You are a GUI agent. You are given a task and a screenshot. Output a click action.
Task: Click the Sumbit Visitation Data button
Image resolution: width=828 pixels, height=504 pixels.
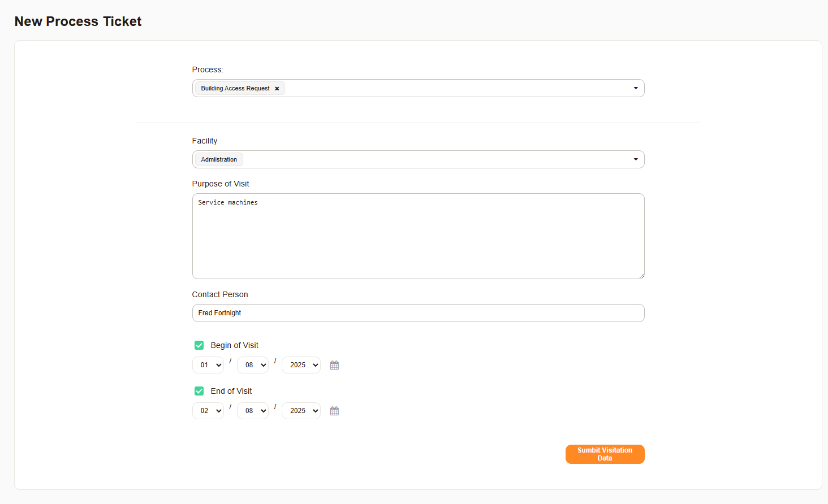click(x=605, y=454)
